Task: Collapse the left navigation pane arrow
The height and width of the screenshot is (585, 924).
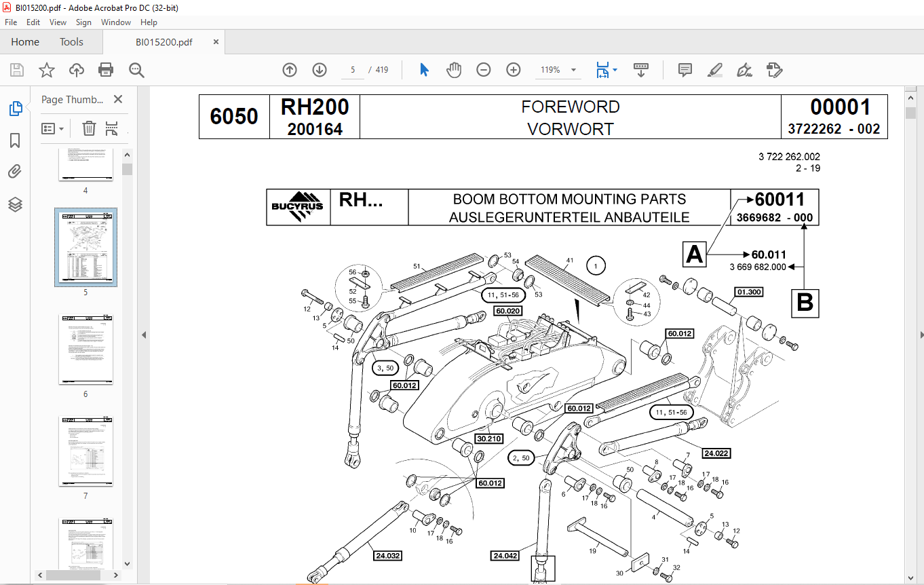Action: coord(143,335)
